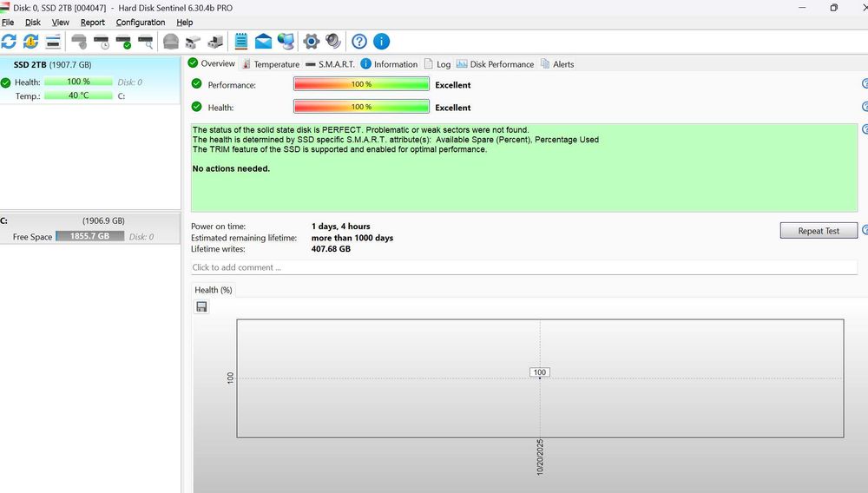The height and width of the screenshot is (493, 868).
Task: Click 'Excellent' text beside the Performance bar
Action: coord(453,85)
